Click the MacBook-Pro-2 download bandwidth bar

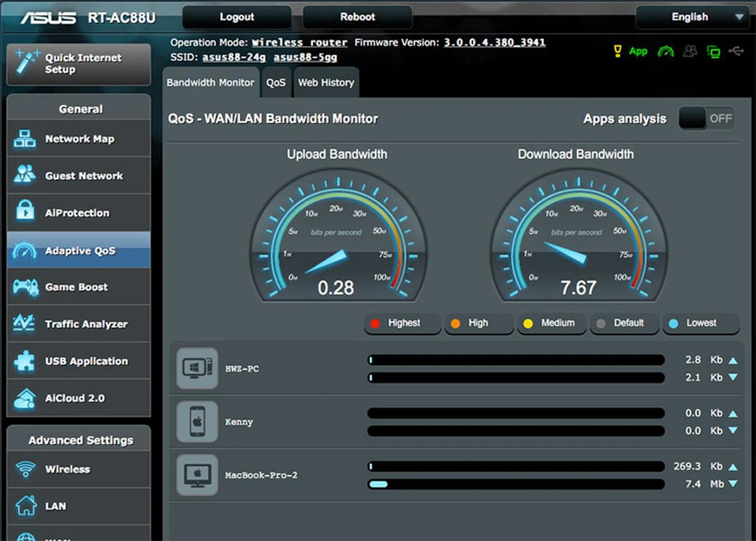point(516,484)
